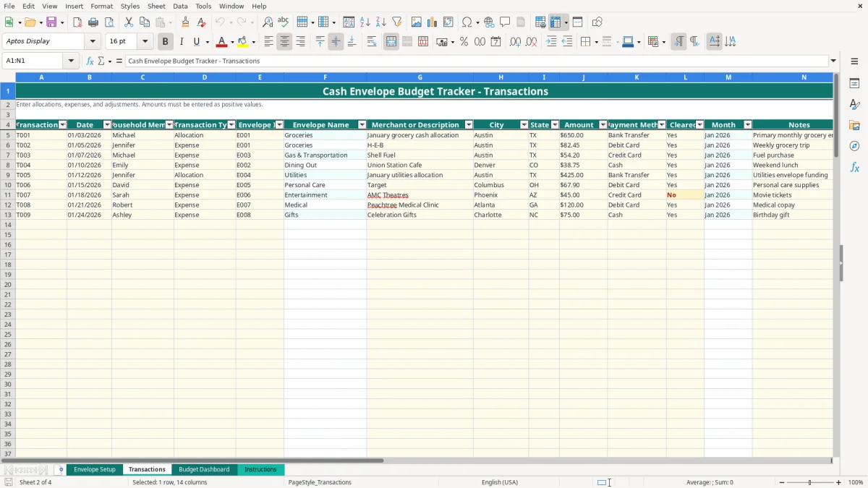Switch to the Instructions tab
868x488 pixels.
260,470
